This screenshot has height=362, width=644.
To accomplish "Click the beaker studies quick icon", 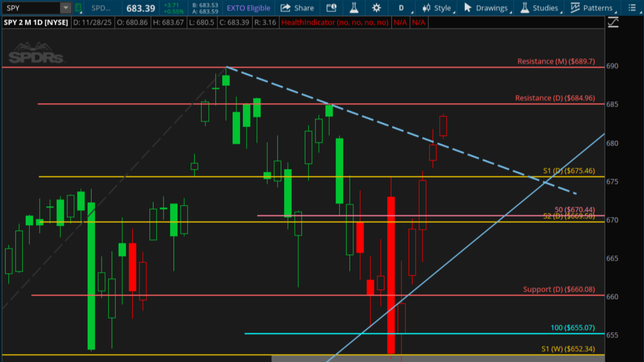I will coord(354,8).
